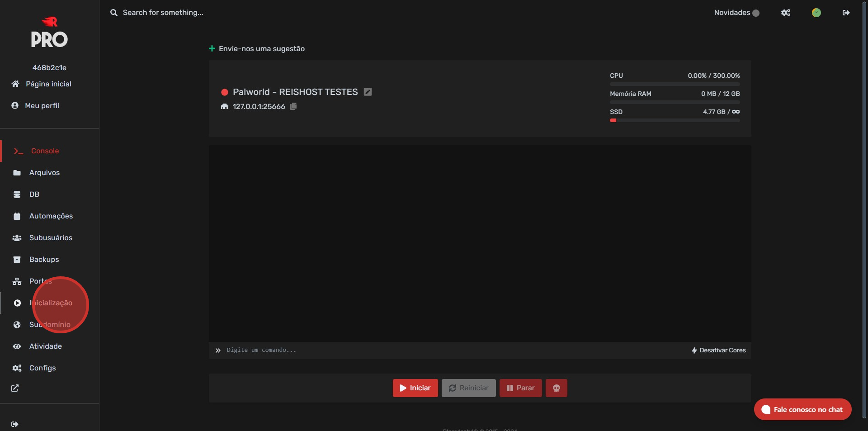Click the Backups archive icon
The image size is (868, 431).
pos(17,260)
